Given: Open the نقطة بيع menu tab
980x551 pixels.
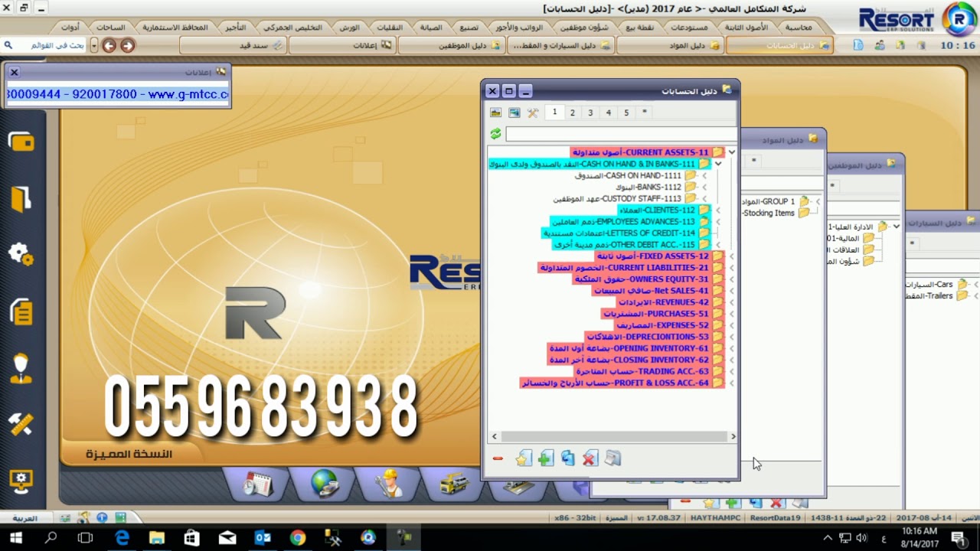Looking at the screenshot, I should tap(640, 27).
